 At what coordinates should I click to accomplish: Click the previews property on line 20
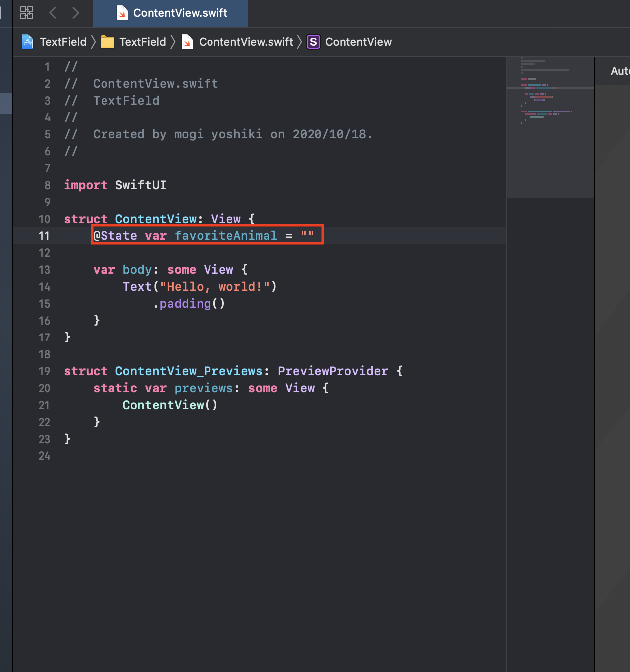point(204,388)
